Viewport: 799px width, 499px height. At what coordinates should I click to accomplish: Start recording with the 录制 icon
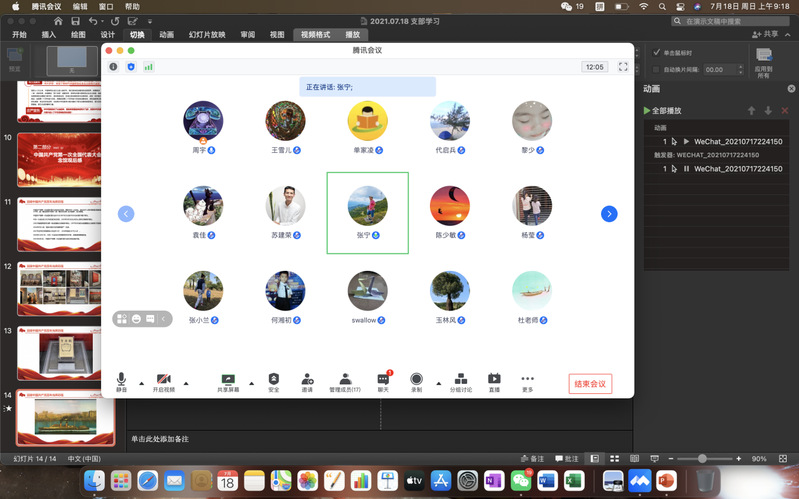click(x=416, y=382)
